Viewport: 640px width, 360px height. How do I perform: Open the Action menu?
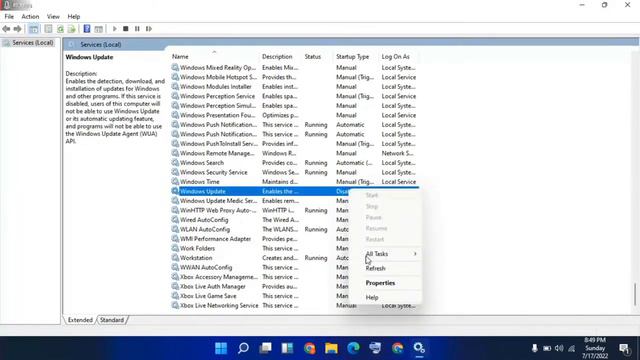[x=30, y=17]
